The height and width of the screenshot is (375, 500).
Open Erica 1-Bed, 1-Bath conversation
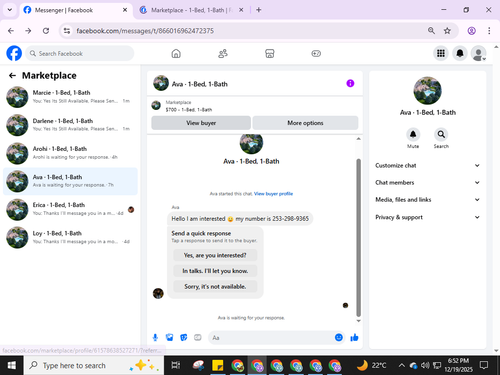click(x=70, y=209)
